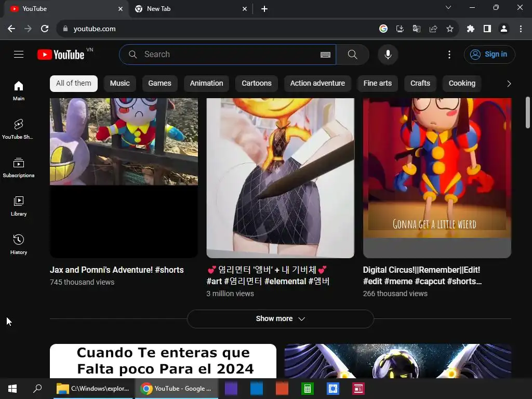Open Digital Circus Remember Edit title

(422, 275)
